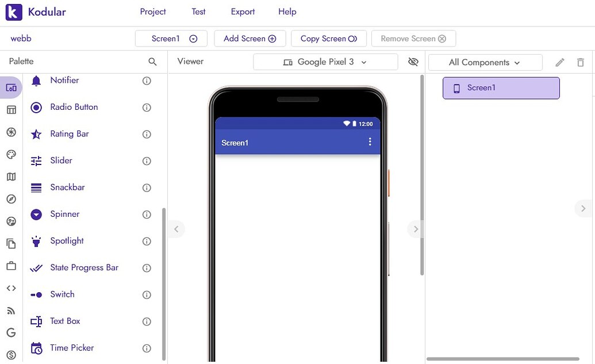Click the Screen1 title in phone preview
The image size is (595, 364).
point(235,143)
